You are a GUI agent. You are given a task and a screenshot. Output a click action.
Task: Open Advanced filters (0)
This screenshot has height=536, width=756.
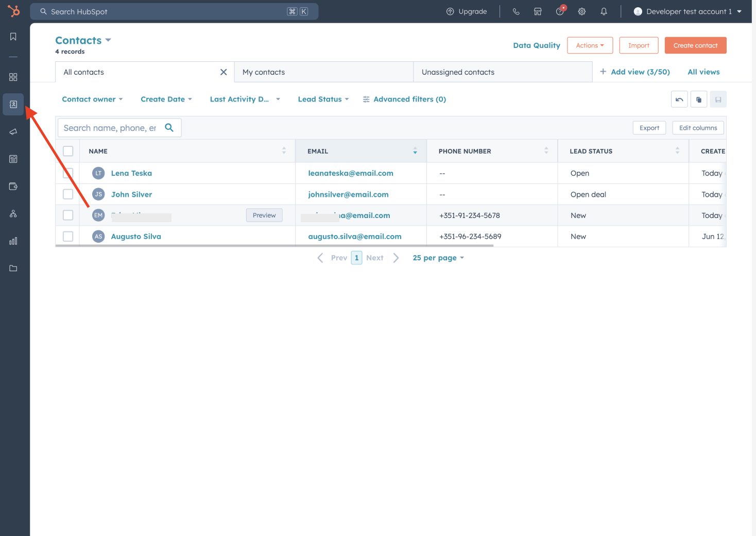point(405,99)
